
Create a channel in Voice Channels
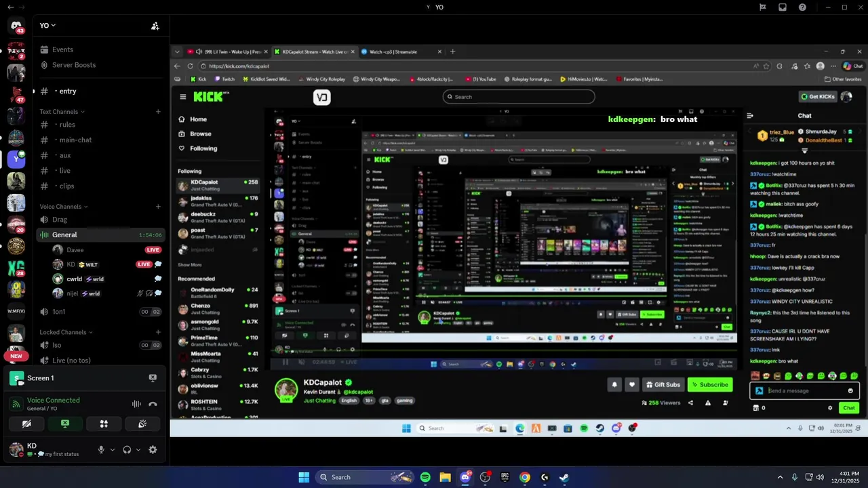158,207
